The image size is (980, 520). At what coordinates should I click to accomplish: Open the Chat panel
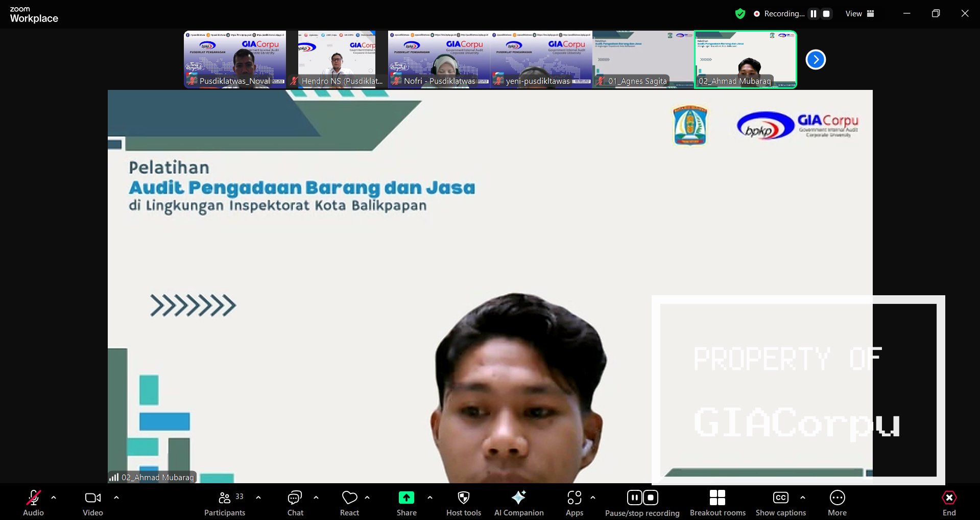(x=295, y=504)
